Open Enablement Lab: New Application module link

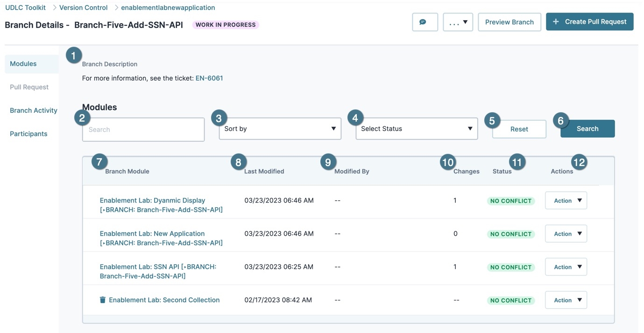[x=161, y=238]
